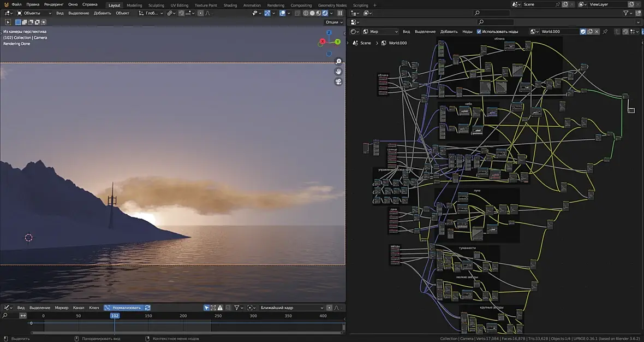Click the green Y axis gizmo handle
The image size is (644, 342).
pyautogui.click(x=338, y=42)
